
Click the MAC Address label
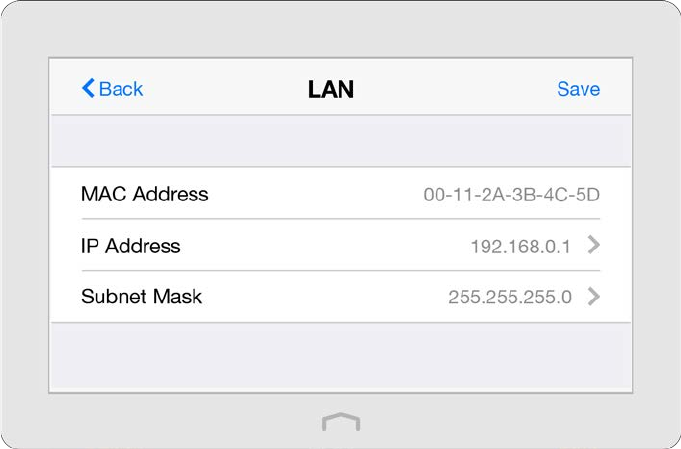pyautogui.click(x=144, y=194)
